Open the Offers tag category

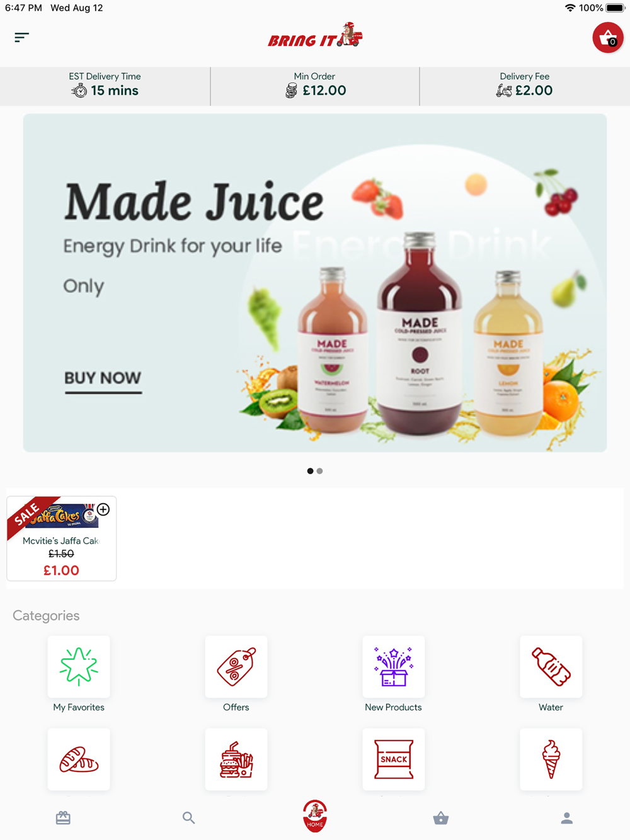(236, 667)
